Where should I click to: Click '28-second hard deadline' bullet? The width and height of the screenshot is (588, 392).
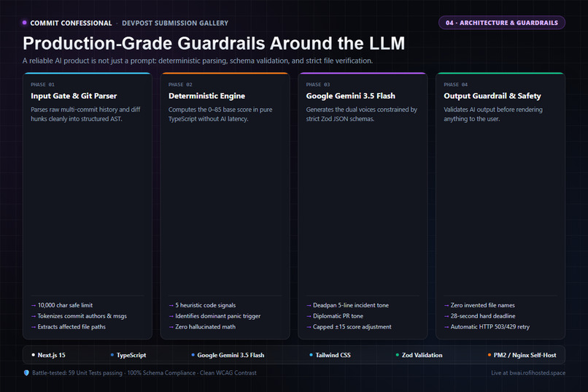pyautogui.click(x=479, y=316)
